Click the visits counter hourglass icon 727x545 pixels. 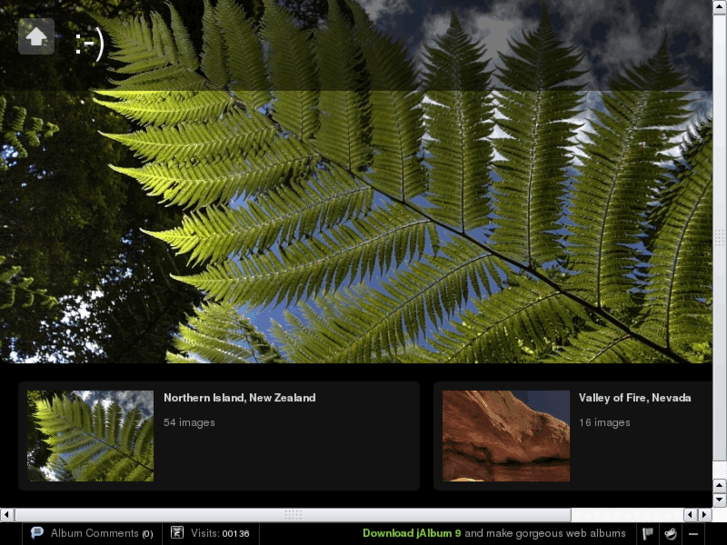[177, 532]
